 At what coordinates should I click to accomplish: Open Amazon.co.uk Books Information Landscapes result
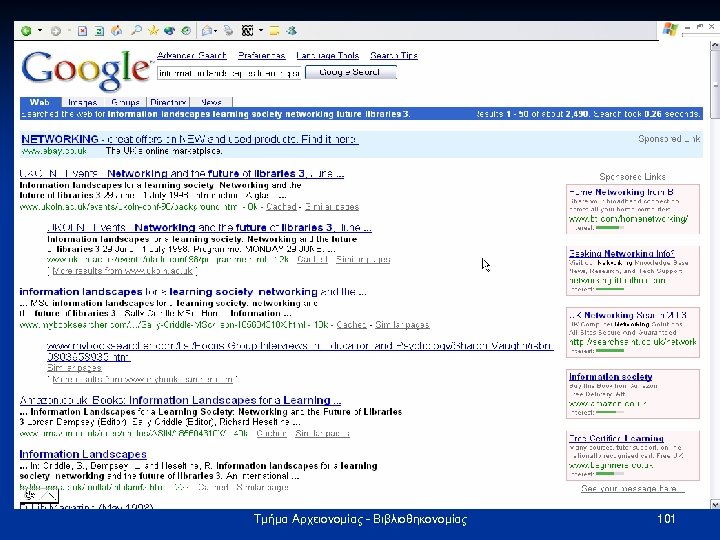point(180,400)
